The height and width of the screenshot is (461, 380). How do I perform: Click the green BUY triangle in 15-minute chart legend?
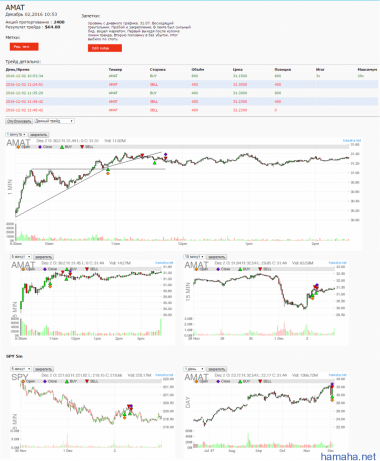tap(240, 269)
